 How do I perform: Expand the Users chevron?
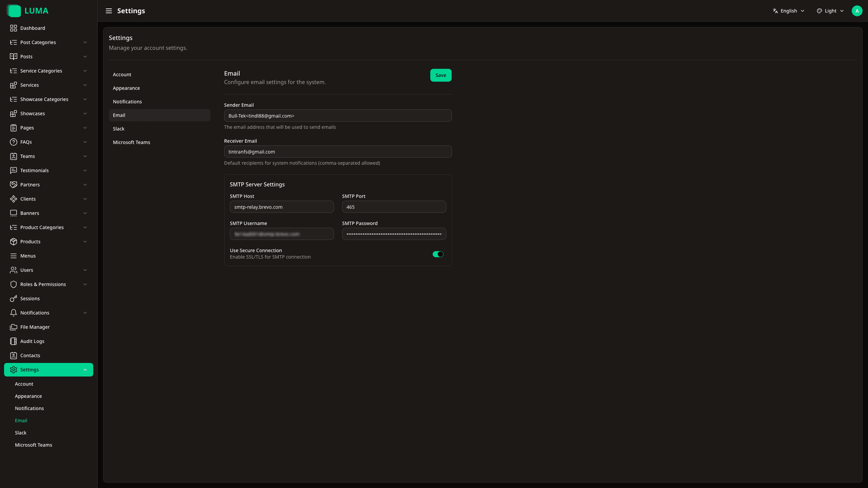point(85,270)
